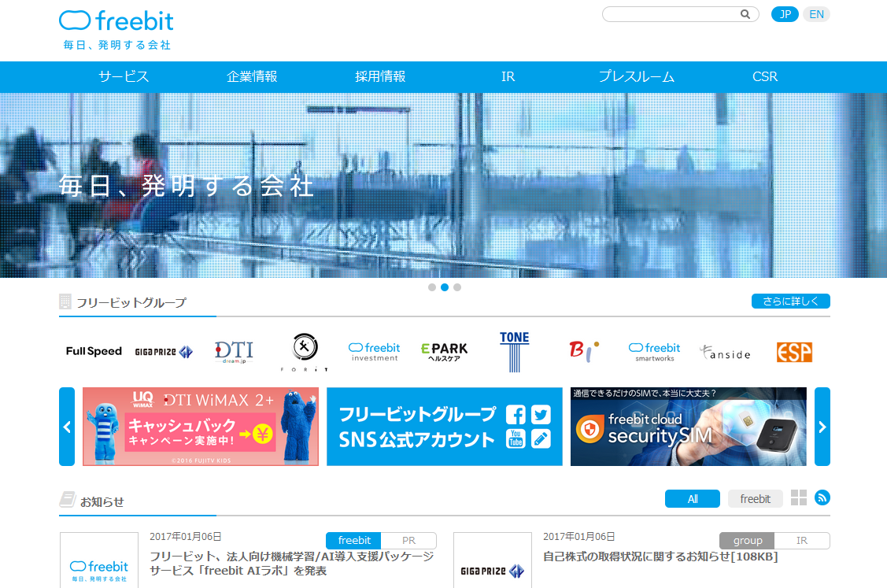The image size is (887, 588).
Task: Open the freebit AIラボ news headline
Action: (291, 564)
